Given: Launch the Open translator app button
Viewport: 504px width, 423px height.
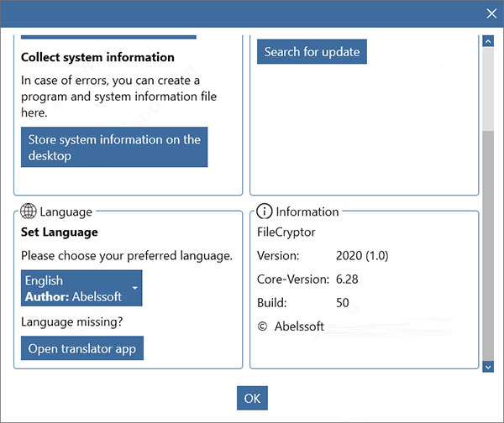Looking at the screenshot, I should [x=82, y=348].
